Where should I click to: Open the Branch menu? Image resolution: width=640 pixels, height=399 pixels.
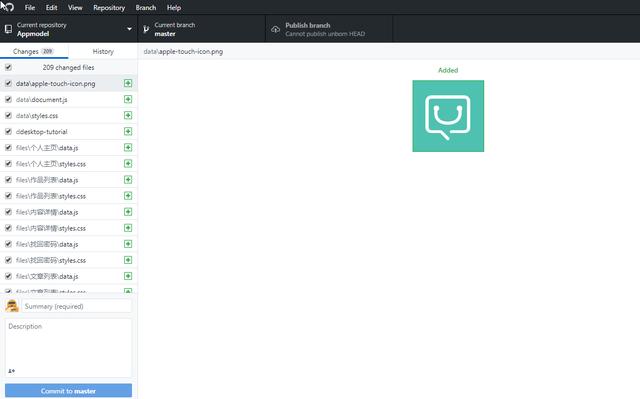click(146, 7)
